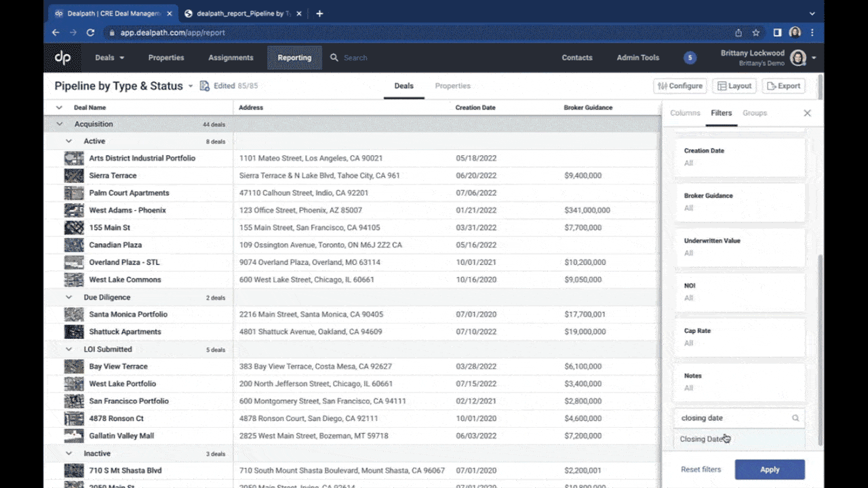
Task: Expand the report title dropdown arrow
Action: (191, 86)
